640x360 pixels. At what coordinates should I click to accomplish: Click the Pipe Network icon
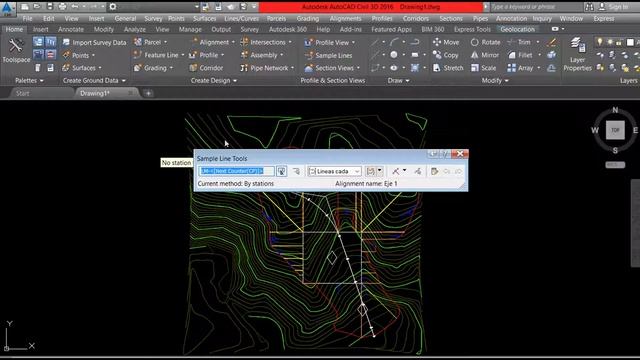244,68
